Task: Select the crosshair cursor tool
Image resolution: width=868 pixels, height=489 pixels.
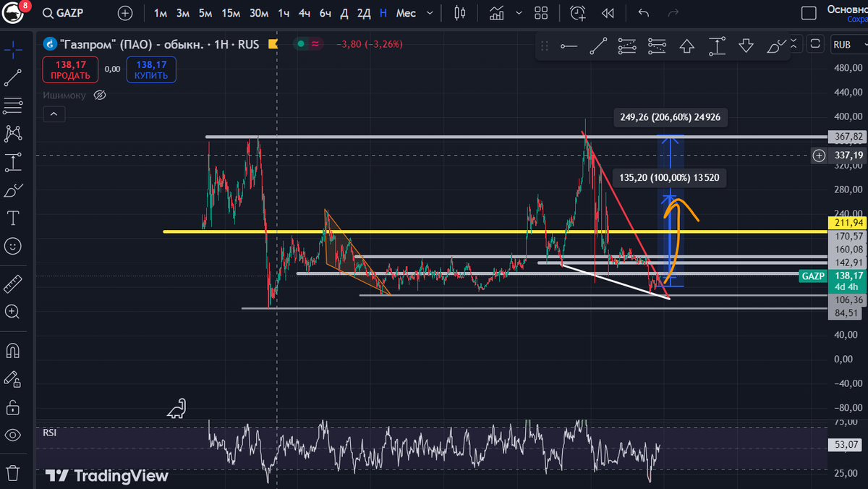Action: (x=12, y=49)
